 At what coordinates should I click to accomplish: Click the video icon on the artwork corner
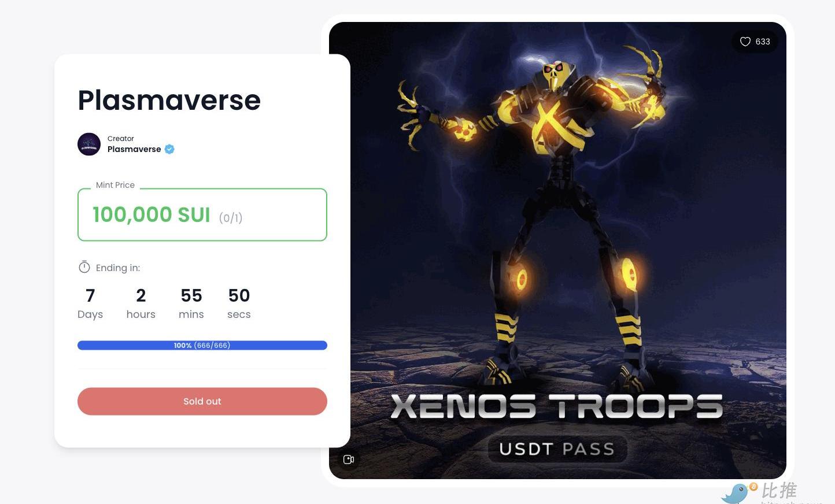[349, 459]
